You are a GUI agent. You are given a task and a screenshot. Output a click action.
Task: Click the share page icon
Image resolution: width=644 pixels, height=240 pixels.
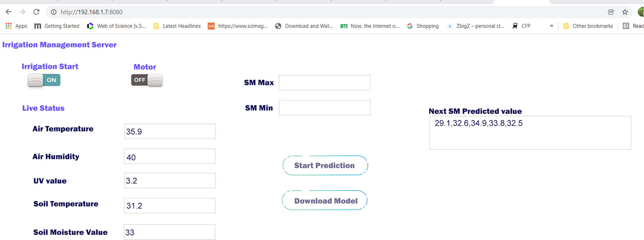point(611,12)
